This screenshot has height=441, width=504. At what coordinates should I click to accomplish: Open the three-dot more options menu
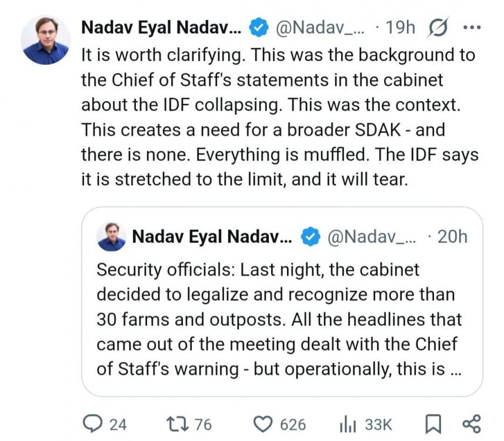click(x=472, y=27)
